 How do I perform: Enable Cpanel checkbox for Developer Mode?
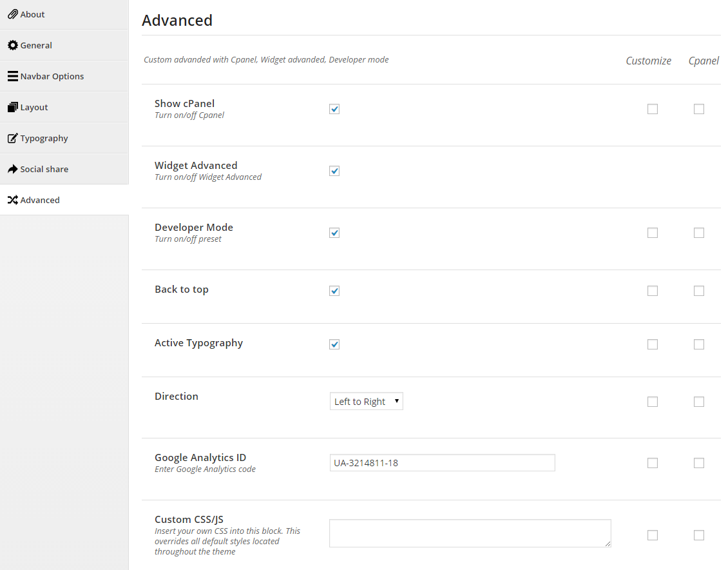[x=699, y=233]
